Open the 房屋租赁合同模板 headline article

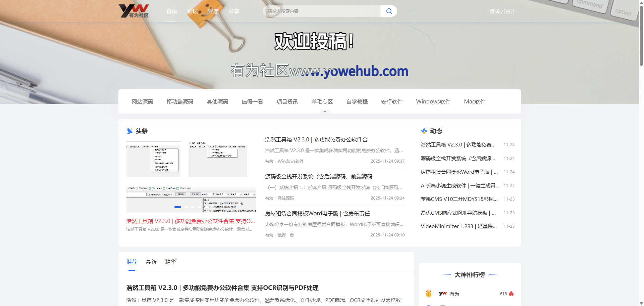317,214
